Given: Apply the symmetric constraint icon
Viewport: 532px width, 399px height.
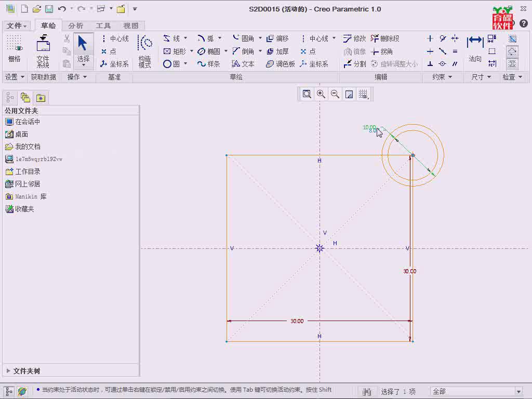Looking at the screenshot, I should point(455,38).
